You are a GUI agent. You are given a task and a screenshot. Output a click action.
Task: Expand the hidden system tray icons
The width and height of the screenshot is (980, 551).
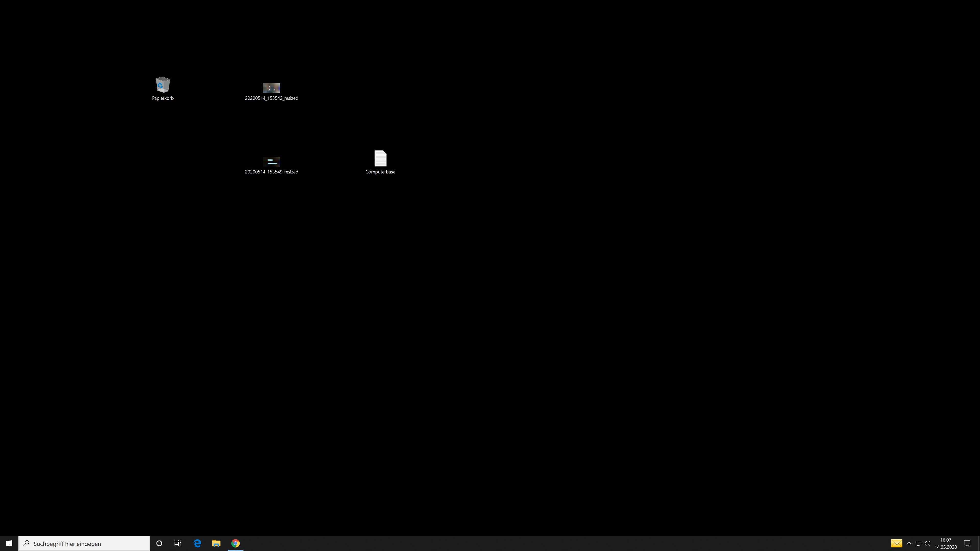pyautogui.click(x=909, y=543)
